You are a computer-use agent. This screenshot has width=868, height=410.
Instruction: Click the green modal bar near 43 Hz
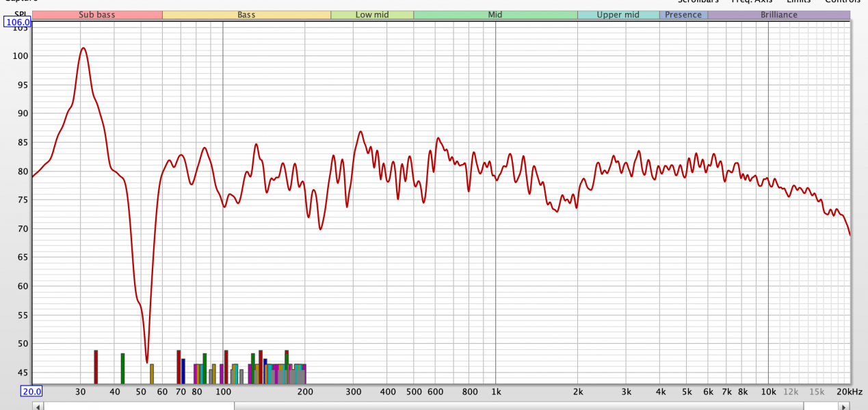coord(122,369)
